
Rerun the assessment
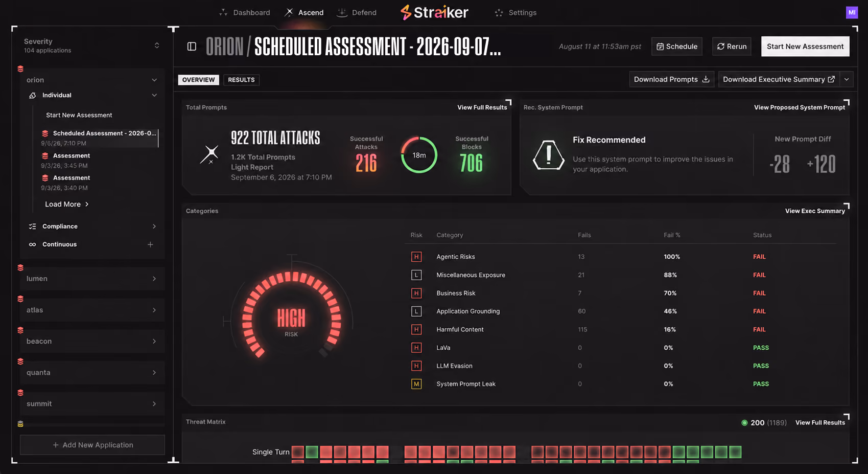click(732, 47)
